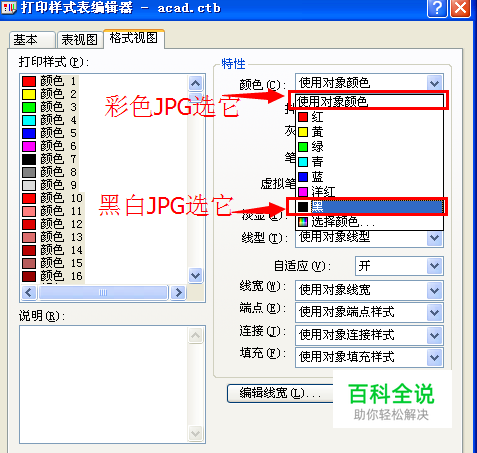Select plot style 颜色 16
Image resolution: width=477 pixels, height=453 pixels.
[53, 276]
